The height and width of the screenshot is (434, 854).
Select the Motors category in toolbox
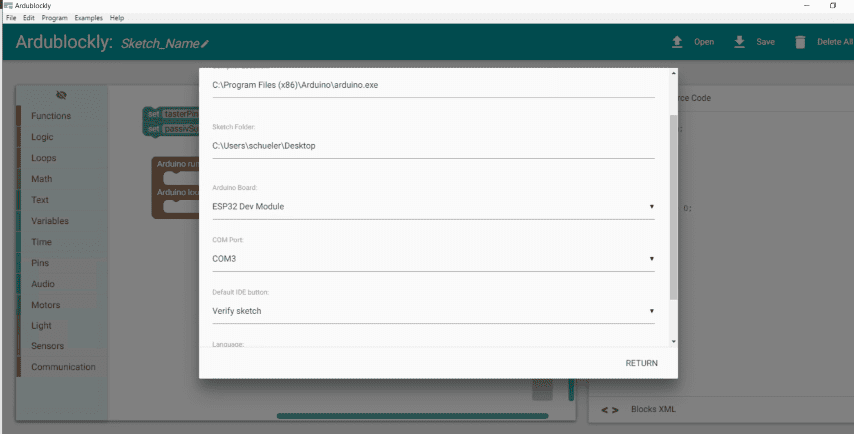tap(46, 305)
